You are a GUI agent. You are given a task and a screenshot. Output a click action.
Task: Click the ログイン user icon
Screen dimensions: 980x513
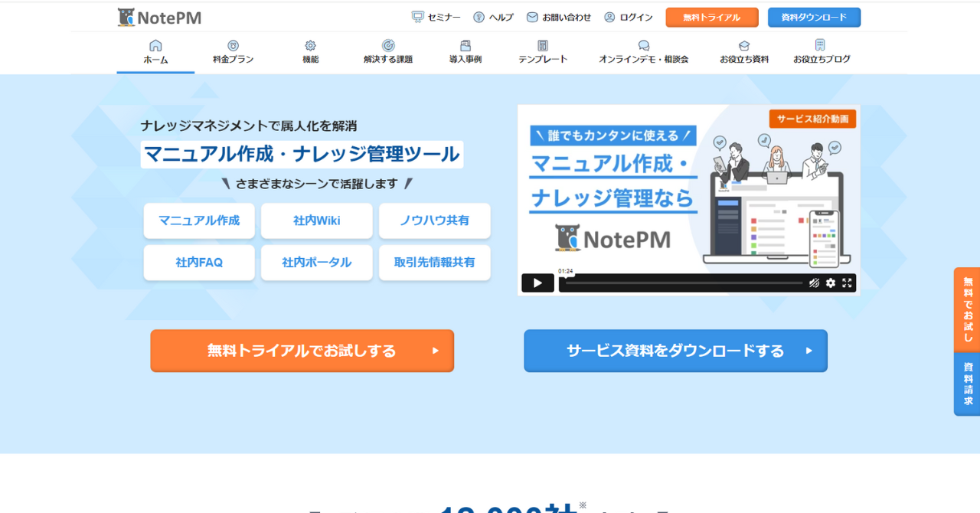click(609, 17)
